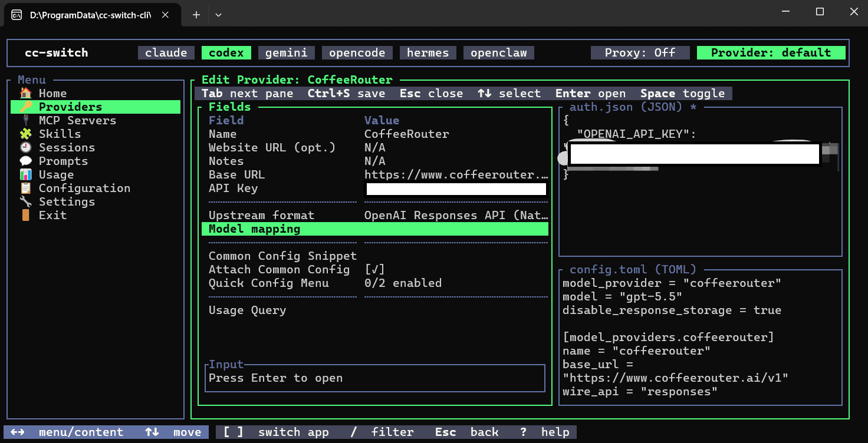Open MCP Servers menu entry
The height and width of the screenshot is (443, 868).
pyautogui.click(x=96, y=120)
